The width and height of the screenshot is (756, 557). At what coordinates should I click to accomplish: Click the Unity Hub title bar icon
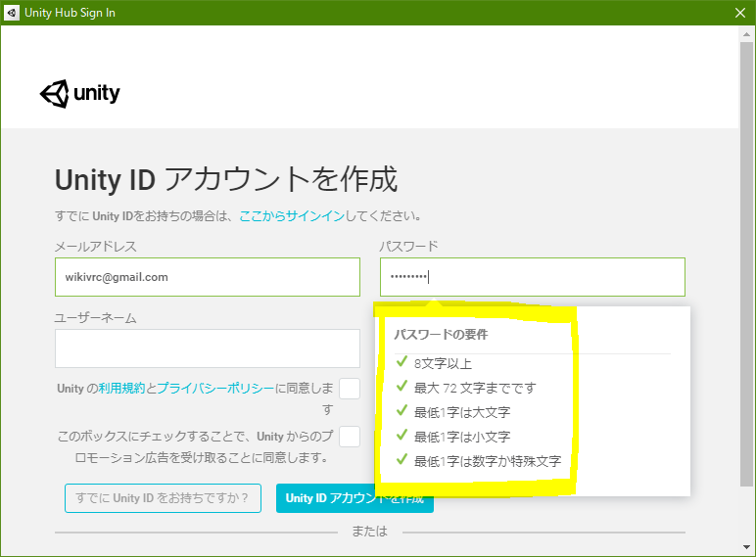(x=11, y=13)
